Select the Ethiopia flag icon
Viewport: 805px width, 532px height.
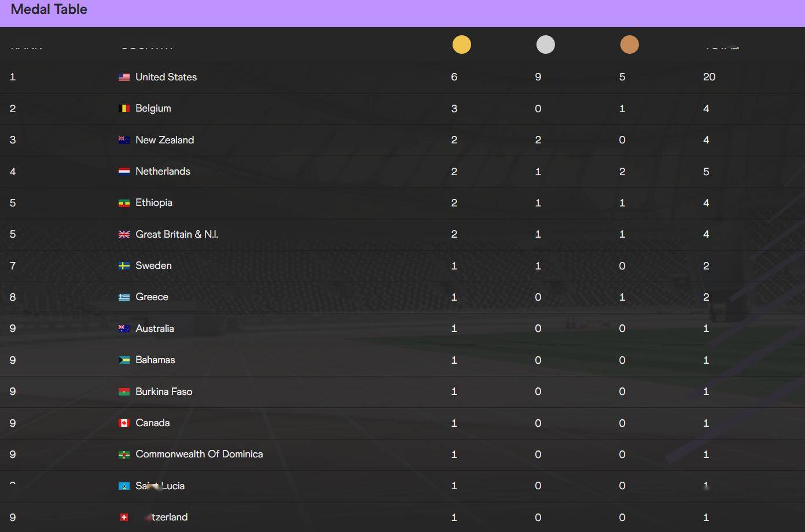[124, 203]
